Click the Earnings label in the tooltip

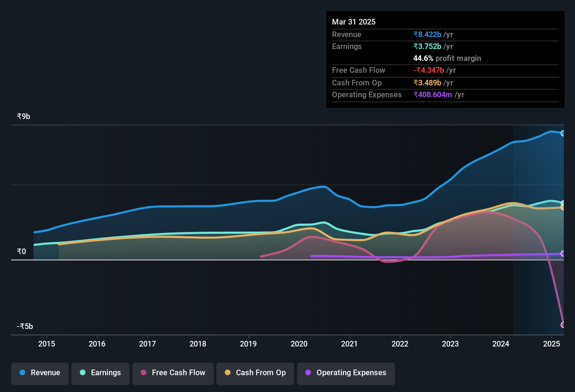click(347, 46)
